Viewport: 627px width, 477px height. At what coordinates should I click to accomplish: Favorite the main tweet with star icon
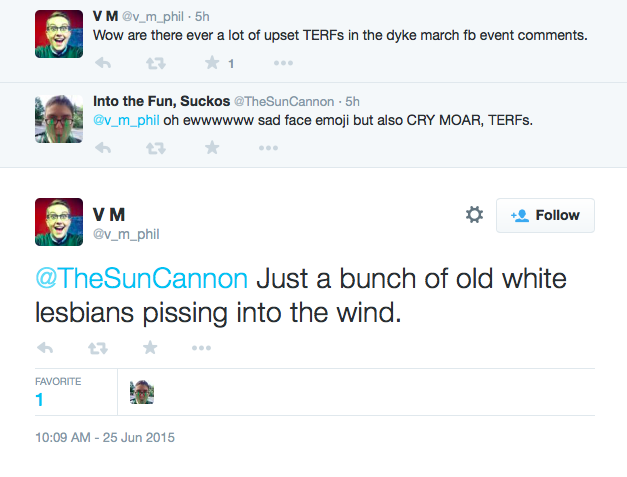[x=150, y=347]
